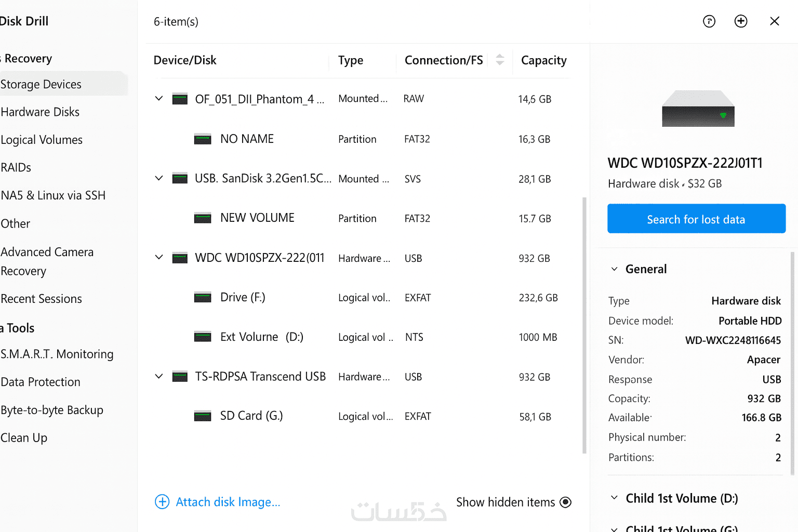Open Logical Volumes in sidebar
Viewport: 798px width, 532px height.
click(42, 140)
